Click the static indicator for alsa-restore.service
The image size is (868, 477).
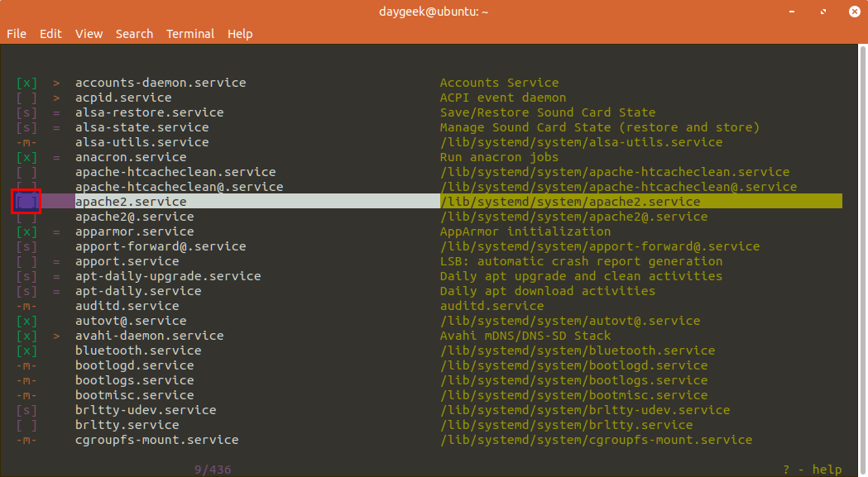pos(26,112)
